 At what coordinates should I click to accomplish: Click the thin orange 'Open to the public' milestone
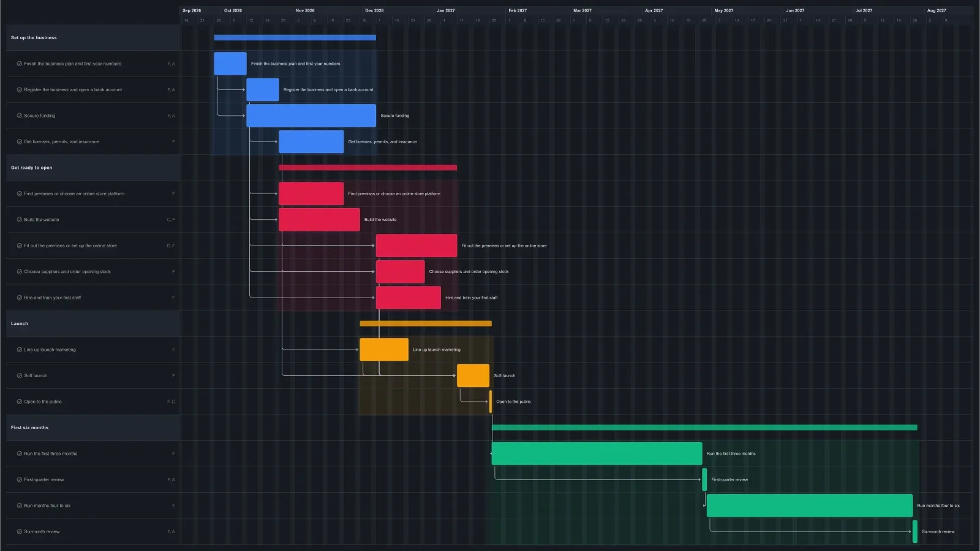tap(491, 402)
